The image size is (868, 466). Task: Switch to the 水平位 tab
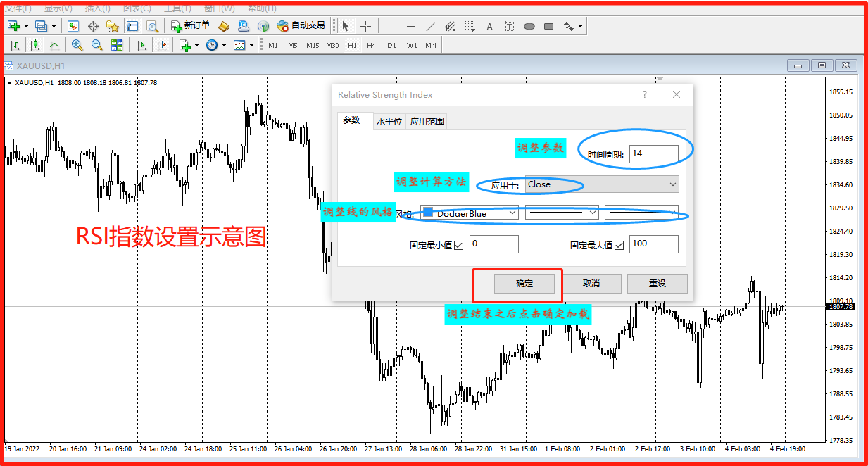pos(389,121)
